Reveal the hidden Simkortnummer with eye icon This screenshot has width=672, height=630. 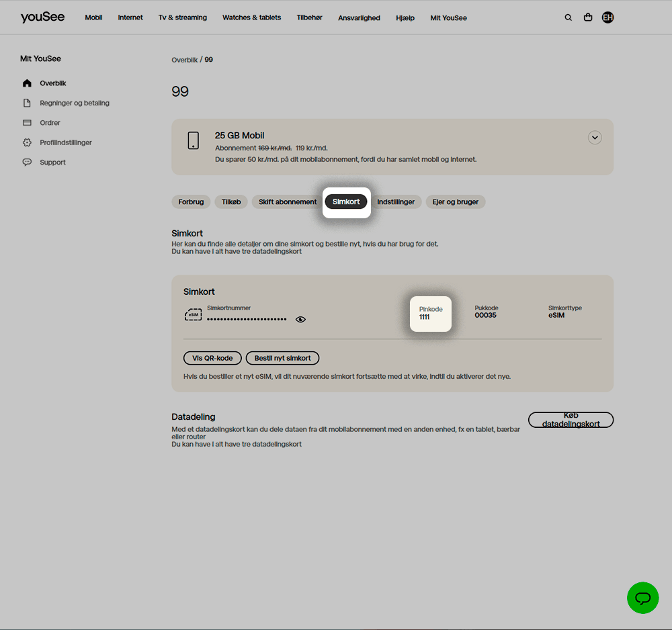click(300, 320)
